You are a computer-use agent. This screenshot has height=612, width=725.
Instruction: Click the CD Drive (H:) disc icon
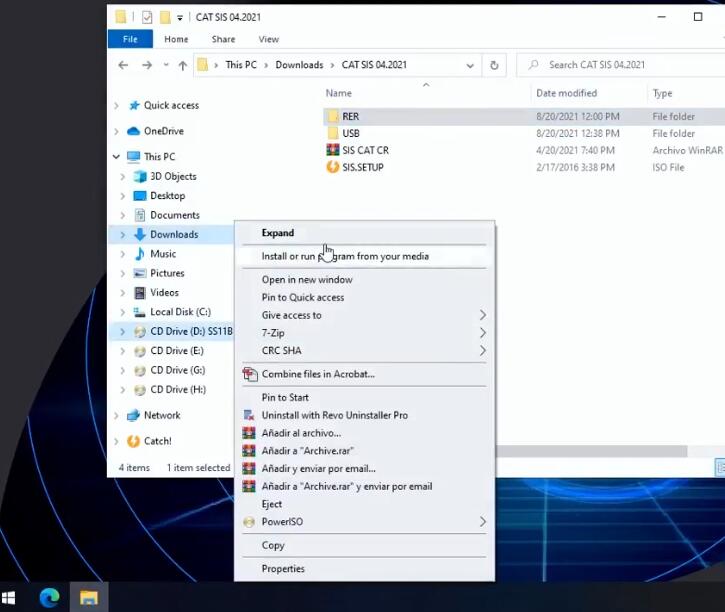coord(140,390)
